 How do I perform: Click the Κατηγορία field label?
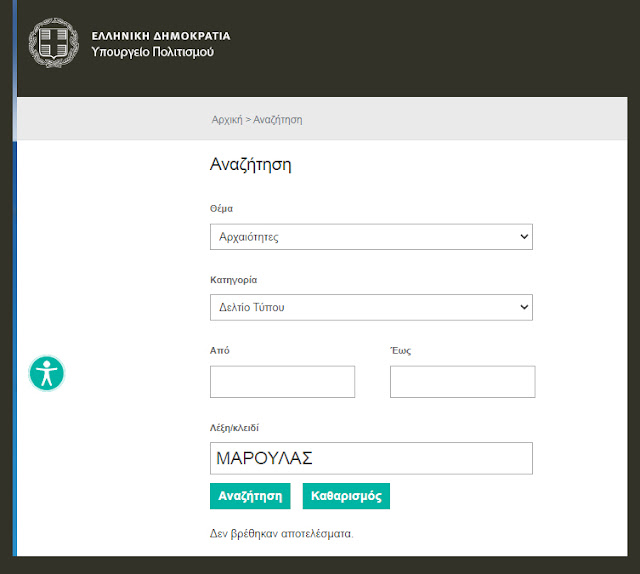pyautogui.click(x=234, y=280)
